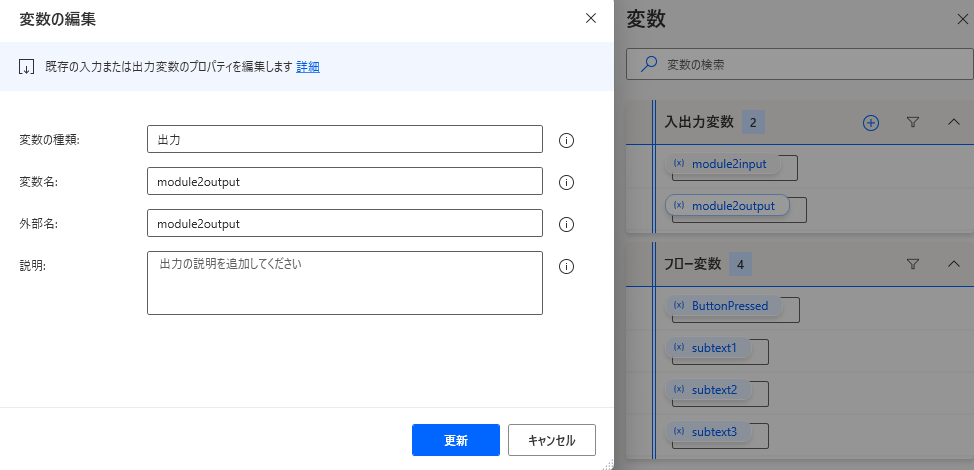Click the キャンセル button
Screen dimensions: 974x470
pos(552,440)
